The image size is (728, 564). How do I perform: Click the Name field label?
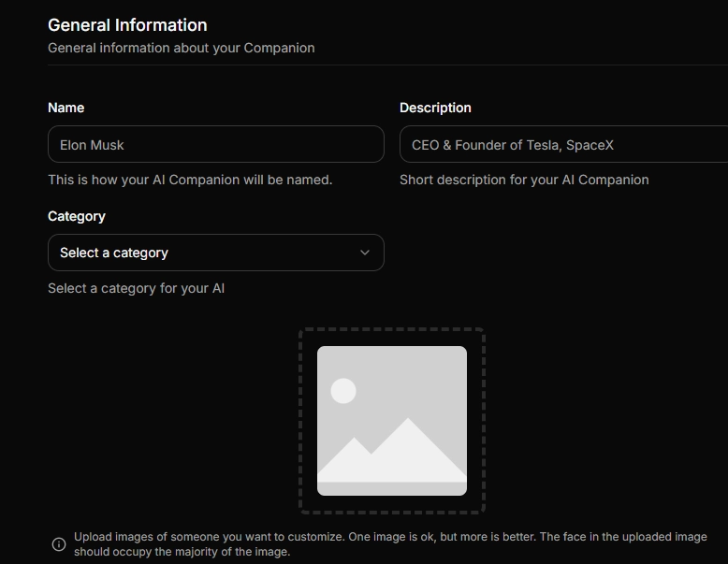point(66,108)
